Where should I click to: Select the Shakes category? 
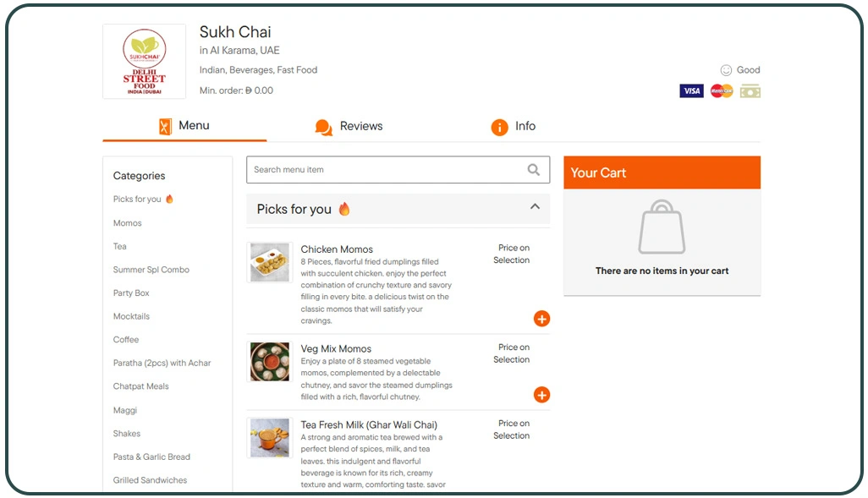126,433
